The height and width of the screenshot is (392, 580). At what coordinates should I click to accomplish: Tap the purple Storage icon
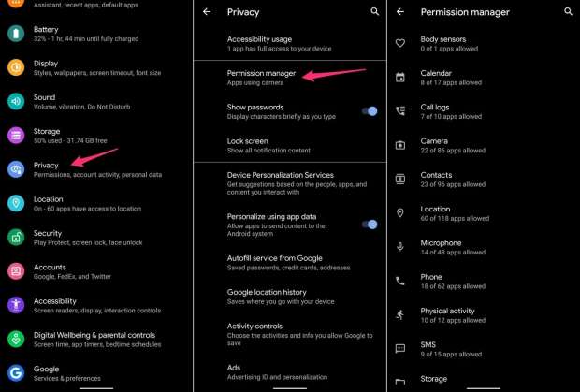pos(17,136)
